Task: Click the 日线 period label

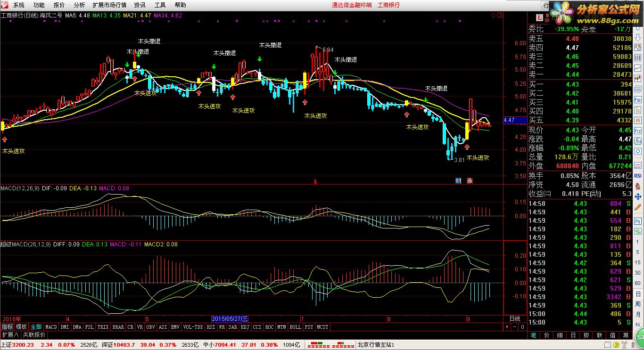Action: click(x=515, y=319)
